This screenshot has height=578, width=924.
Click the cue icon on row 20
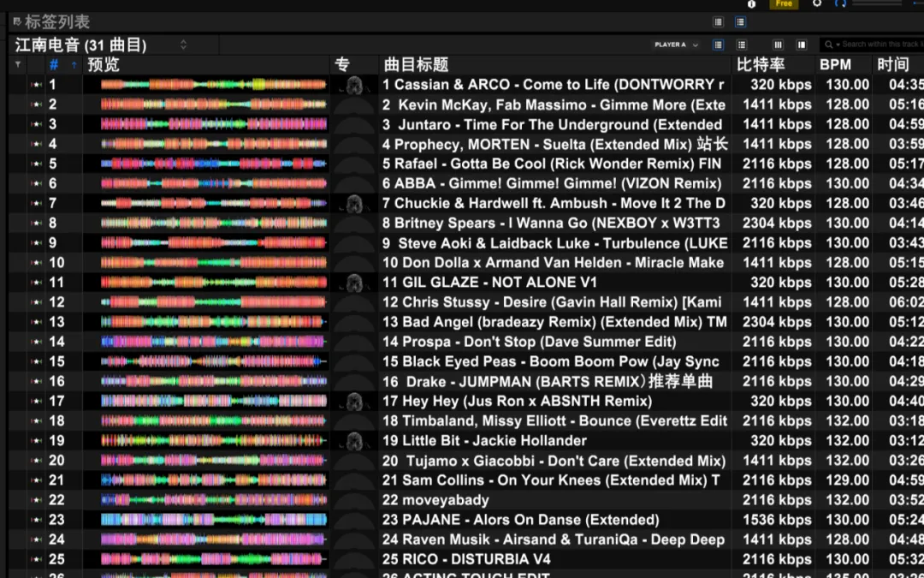pyautogui.click(x=37, y=460)
